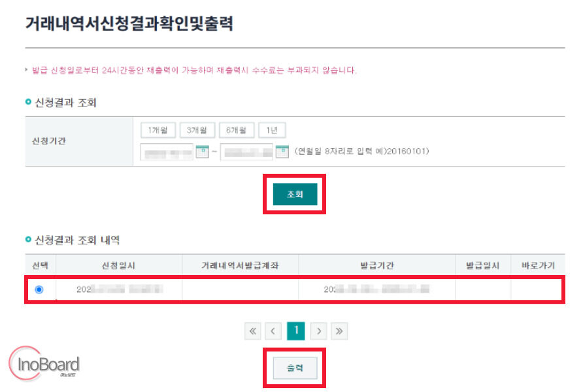Image resolution: width=583 pixels, height=392 pixels.
Task: Select the 1개월 period button
Action: (158, 130)
